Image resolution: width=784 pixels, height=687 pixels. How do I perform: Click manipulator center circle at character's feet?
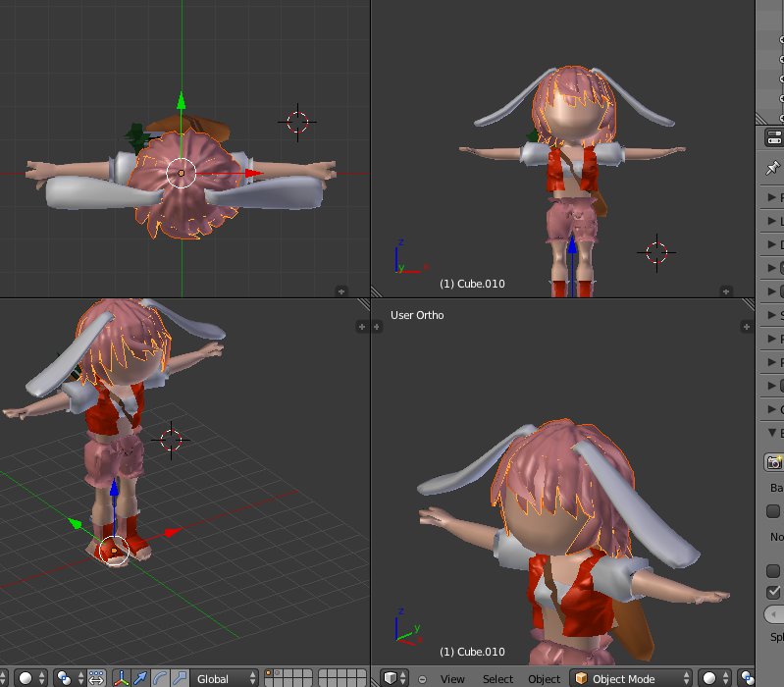click(x=114, y=551)
